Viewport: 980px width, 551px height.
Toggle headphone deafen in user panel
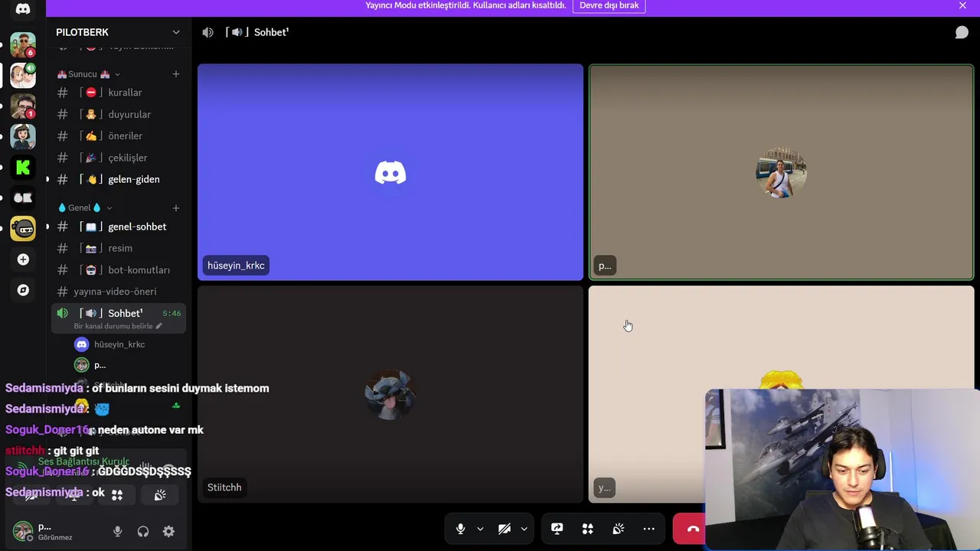coord(143,531)
